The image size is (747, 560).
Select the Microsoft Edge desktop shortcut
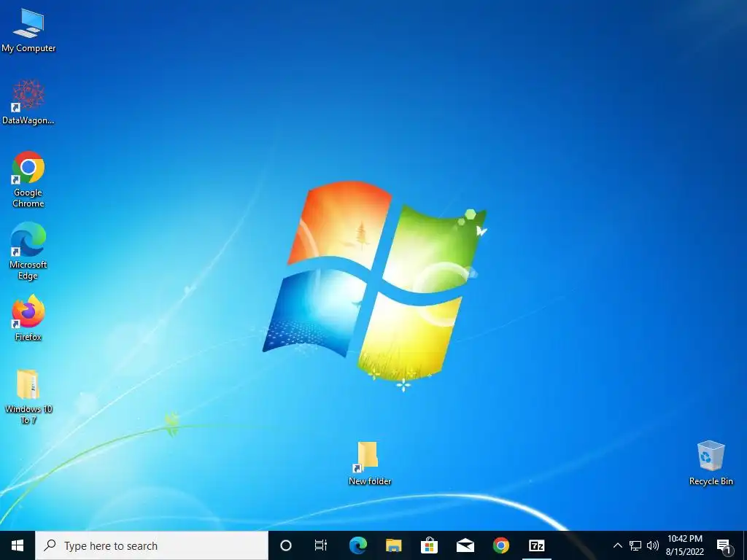coord(28,252)
